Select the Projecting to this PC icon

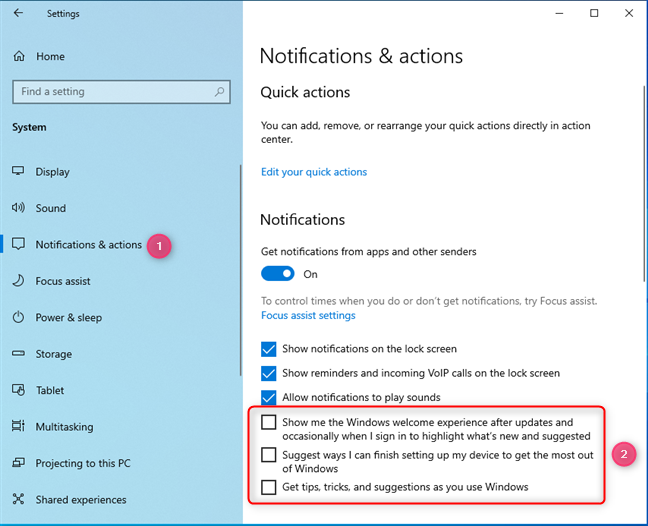click(x=18, y=462)
